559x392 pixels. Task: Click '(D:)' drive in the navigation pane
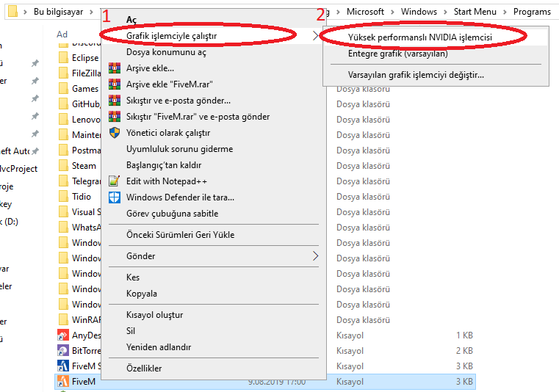[11, 221]
